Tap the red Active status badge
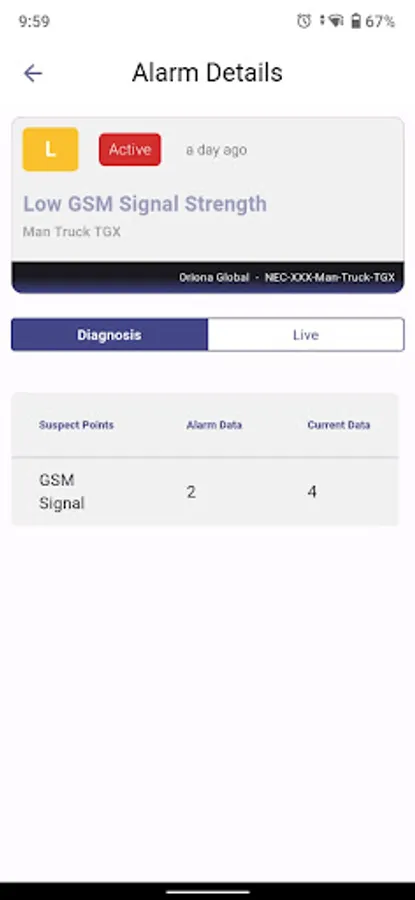Screen dimensions: 415x900 pos(130,150)
